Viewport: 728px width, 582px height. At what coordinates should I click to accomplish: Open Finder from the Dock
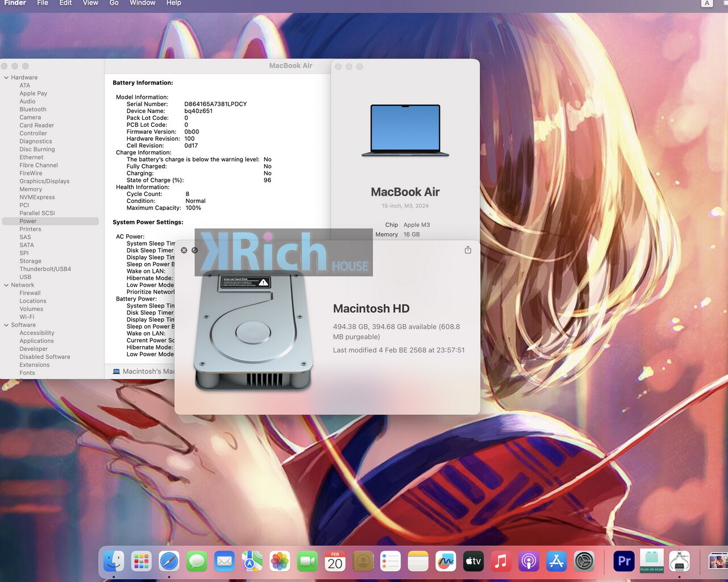tap(114, 562)
